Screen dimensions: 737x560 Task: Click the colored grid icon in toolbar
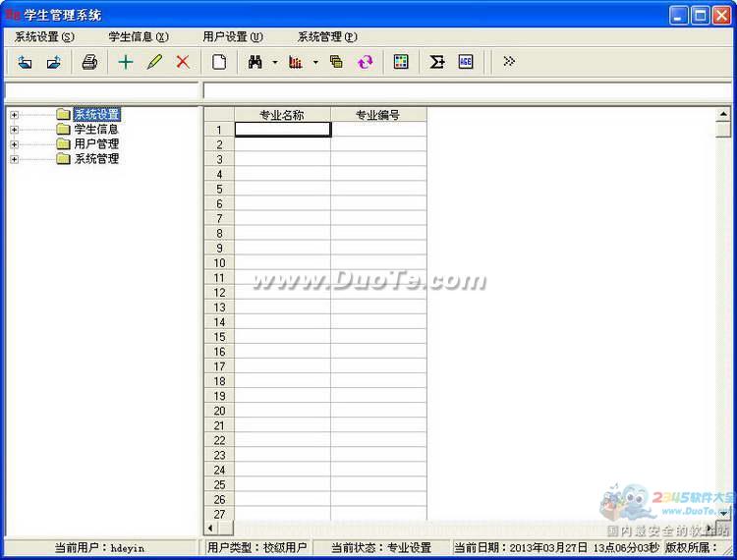(x=401, y=62)
